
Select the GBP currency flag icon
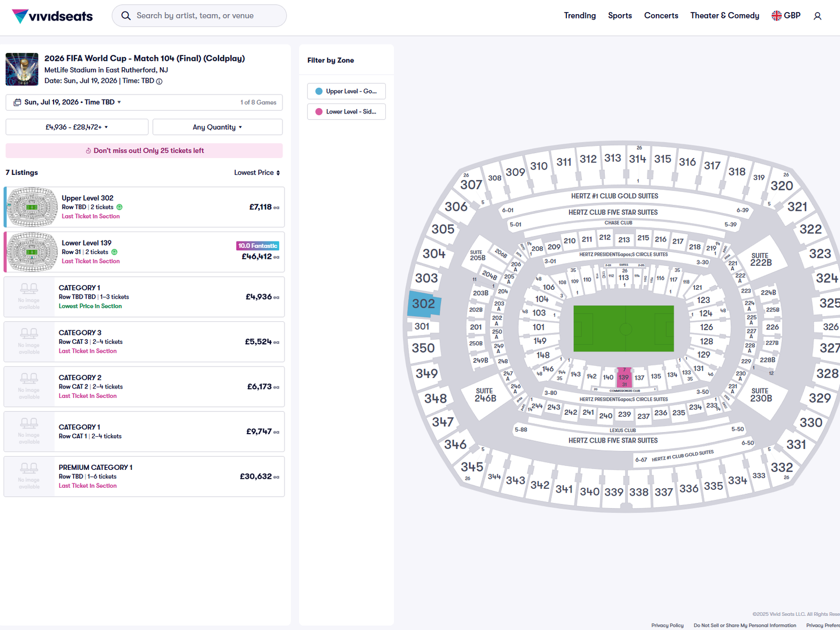coord(775,16)
